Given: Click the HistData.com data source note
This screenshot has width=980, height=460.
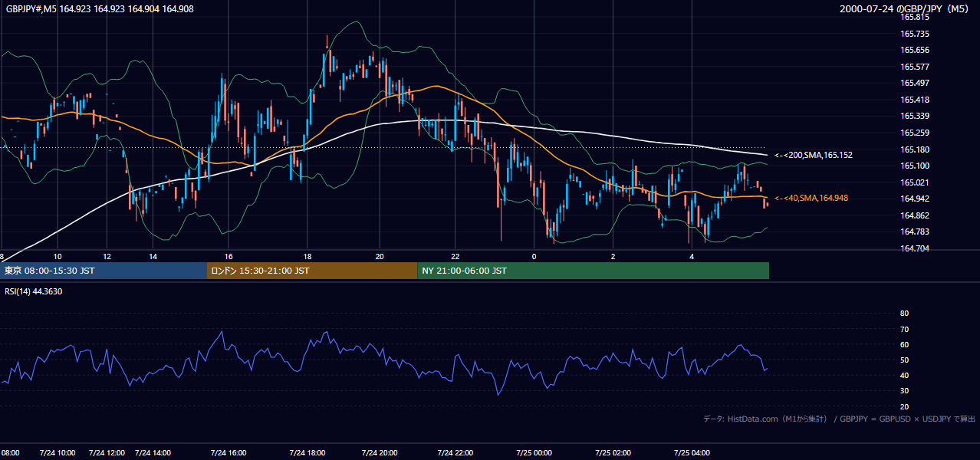Looking at the screenshot, I should pyautogui.click(x=839, y=419).
